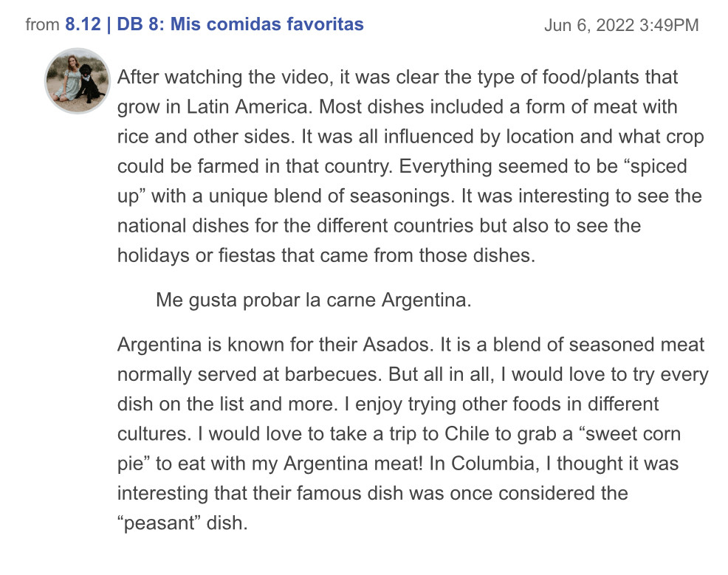Click the line beginning 'Argentina is known for their Asados'
This screenshot has width=728, height=575.
[411, 345]
